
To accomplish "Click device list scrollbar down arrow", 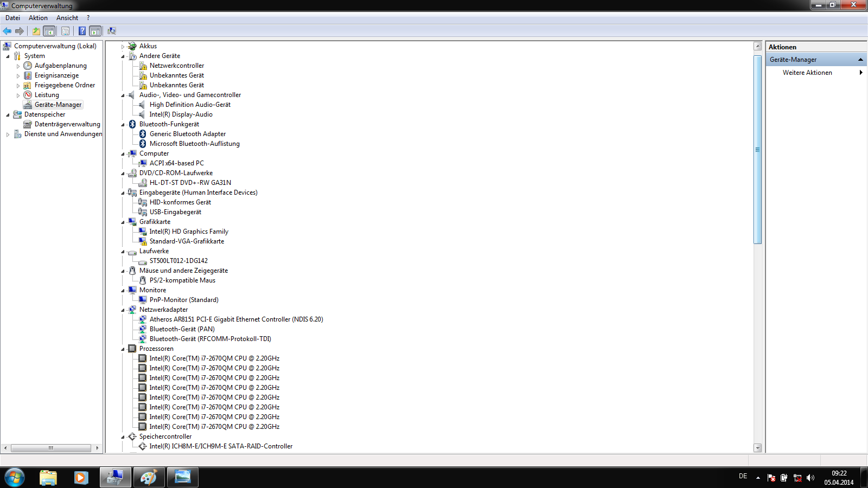I will coord(758,448).
